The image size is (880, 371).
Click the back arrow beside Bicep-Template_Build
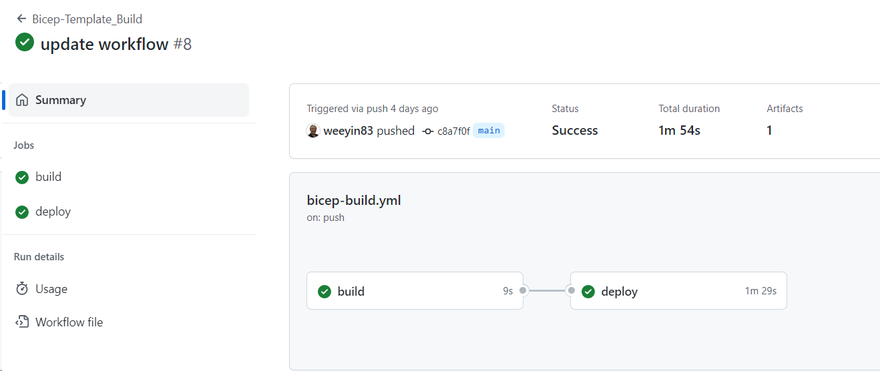click(x=21, y=19)
